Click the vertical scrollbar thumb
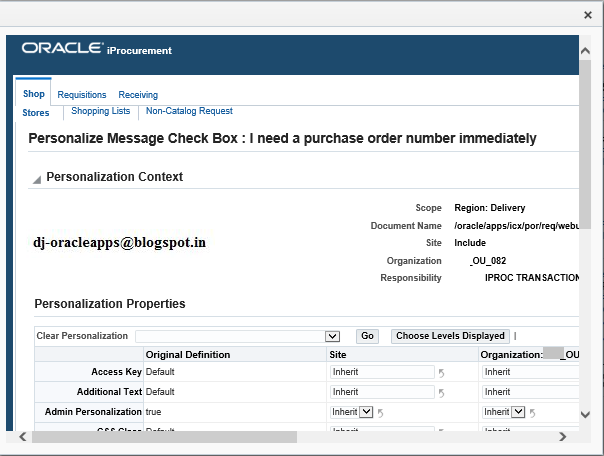The height and width of the screenshot is (456, 604). click(x=585, y=144)
